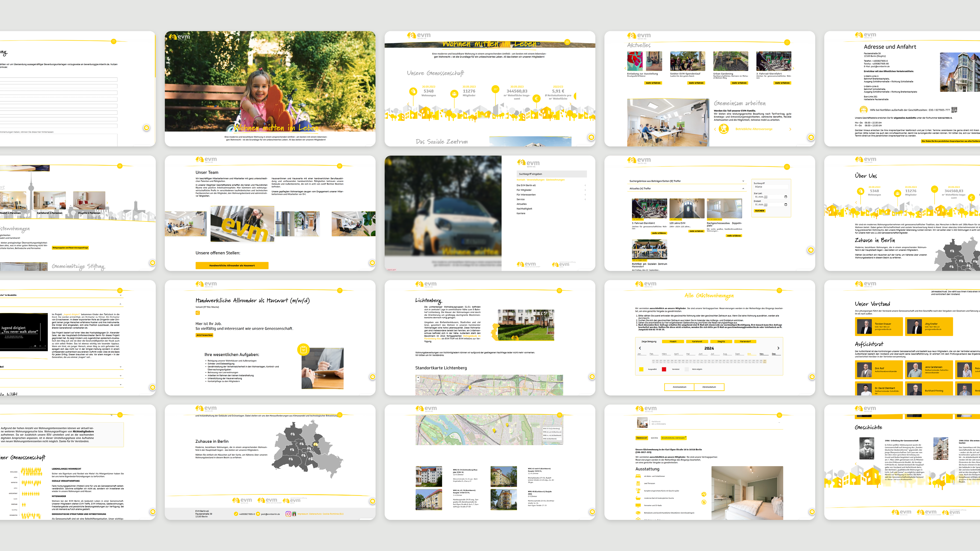980x551 pixels.
Task: Open Nachhaltigkeit menu entry
Action: [x=524, y=208]
